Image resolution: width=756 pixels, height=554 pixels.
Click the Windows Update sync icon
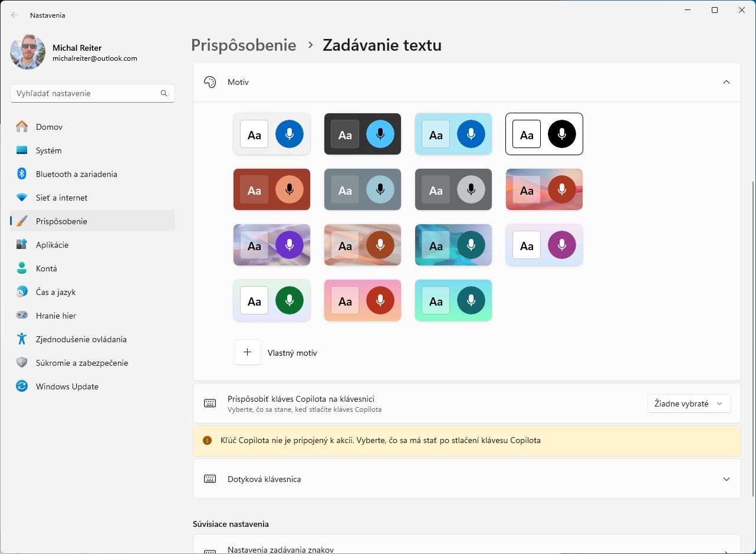click(x=22, y=386)
